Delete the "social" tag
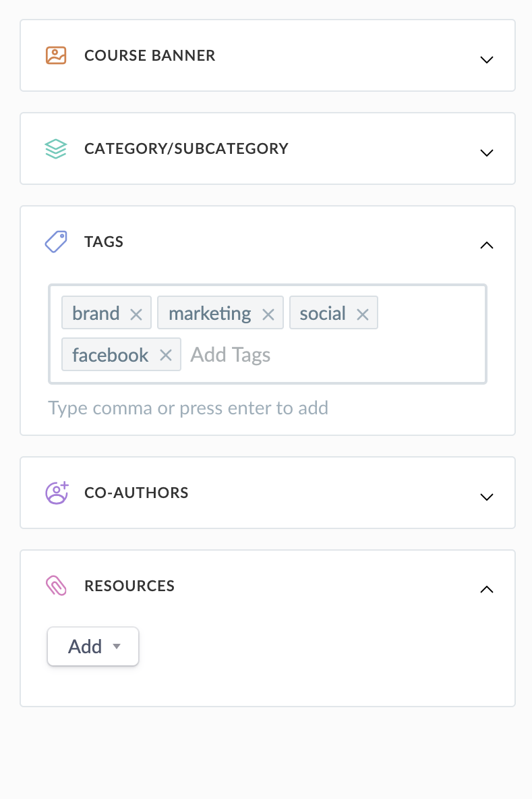 point(363,314)
